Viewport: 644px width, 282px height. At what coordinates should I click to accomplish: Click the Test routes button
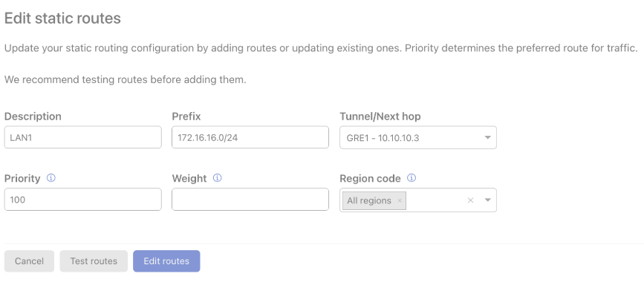click(x=94, y=261)
